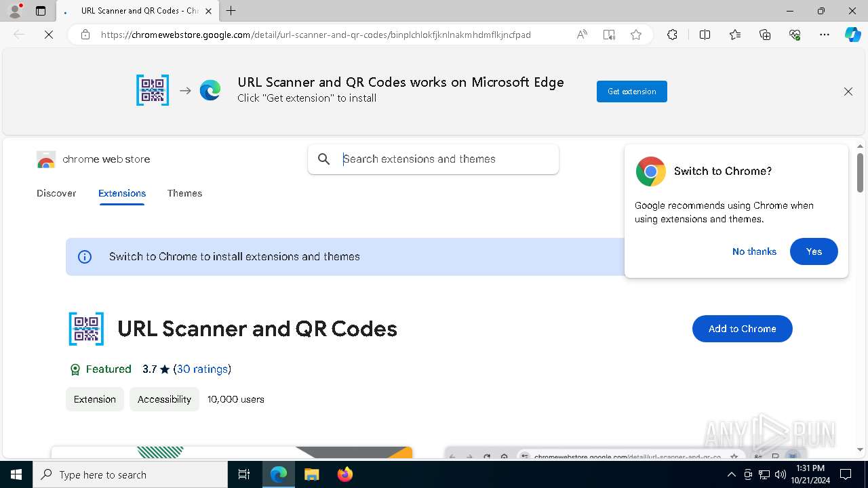Open the notification center icon
Viewport: 868px width, 488px height.
846,474
